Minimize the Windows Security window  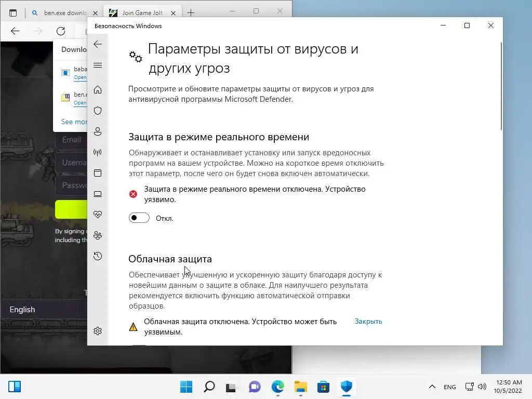(x=443, y=25)
